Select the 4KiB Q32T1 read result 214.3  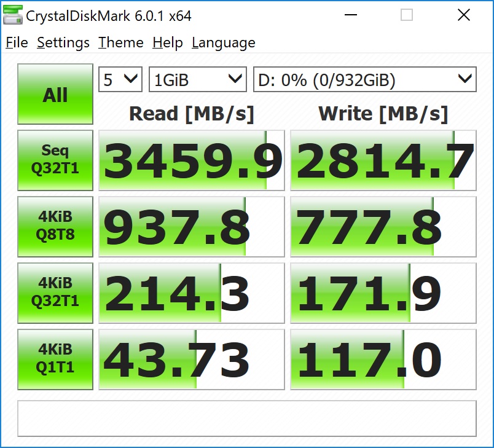(192, 293)
